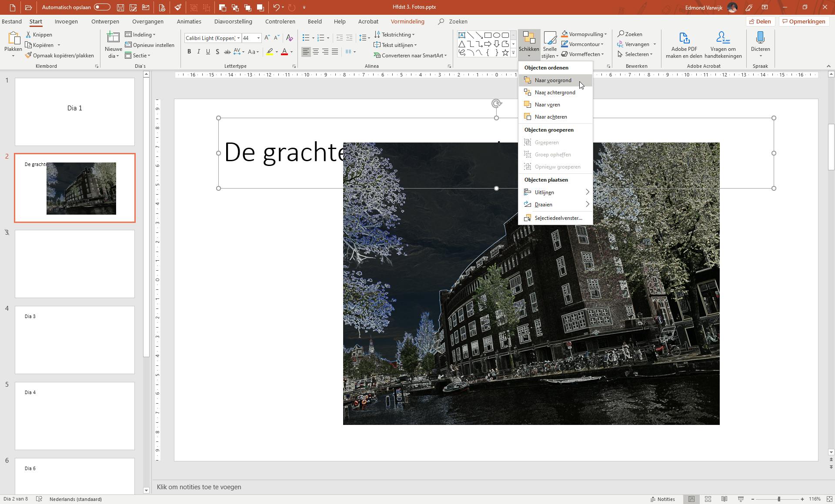Click the Opmerkingen button
835x504 pixels.
803,21
